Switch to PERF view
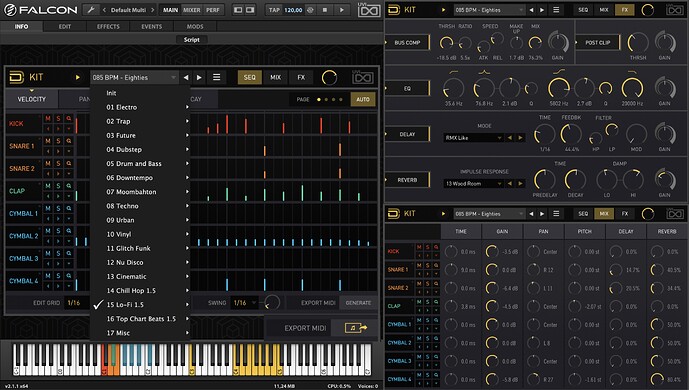Screen dimensions: 689x390 click(x=213, y=10)
